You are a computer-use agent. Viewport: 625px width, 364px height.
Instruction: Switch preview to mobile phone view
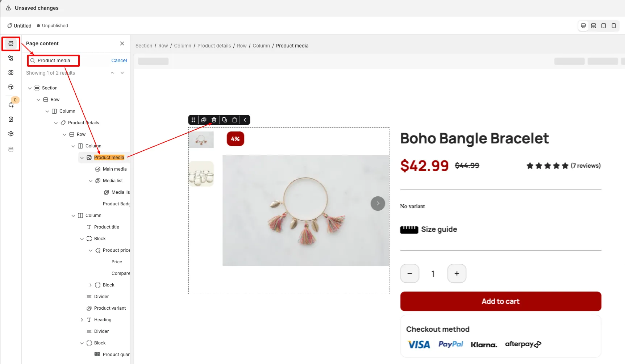click(614, 26)
